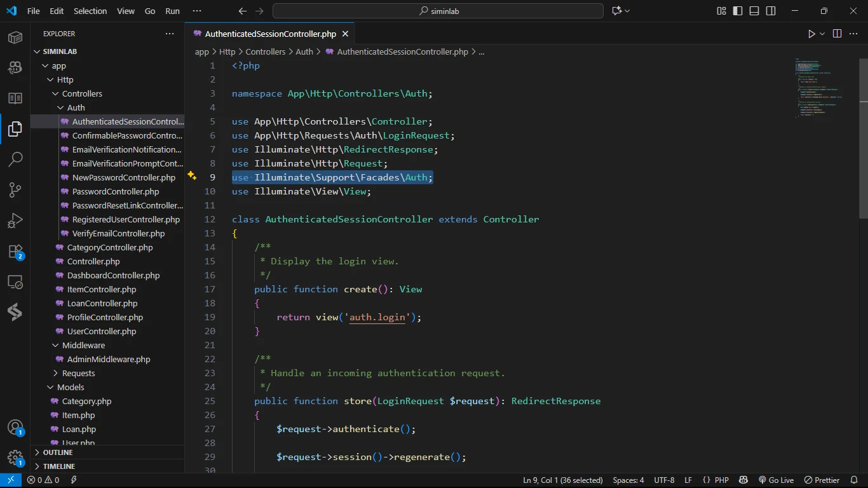
Task: Expand the Requests folder
Action: tap(78, 373)
